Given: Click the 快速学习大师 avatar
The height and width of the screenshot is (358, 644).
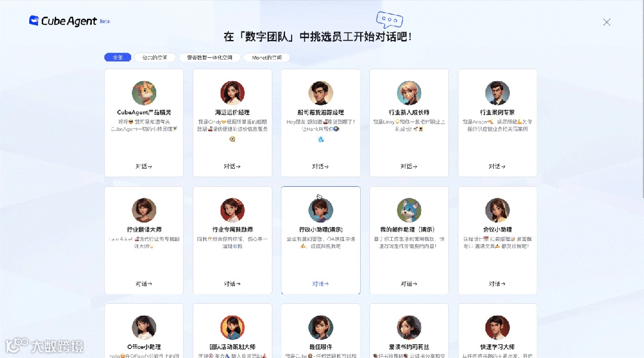Looking at the screenshot, I should 497,328.
